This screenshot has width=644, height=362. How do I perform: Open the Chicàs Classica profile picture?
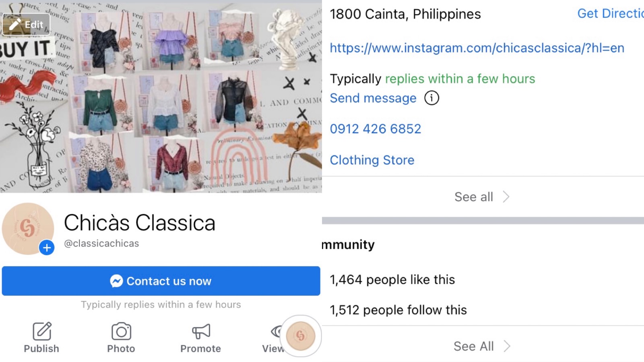[28, 228]
